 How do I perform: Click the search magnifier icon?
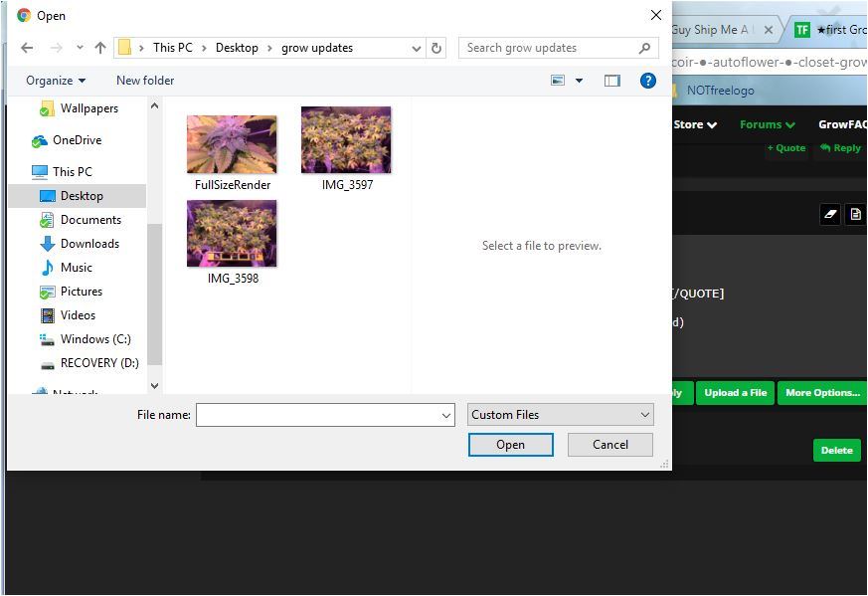[644, 48]
